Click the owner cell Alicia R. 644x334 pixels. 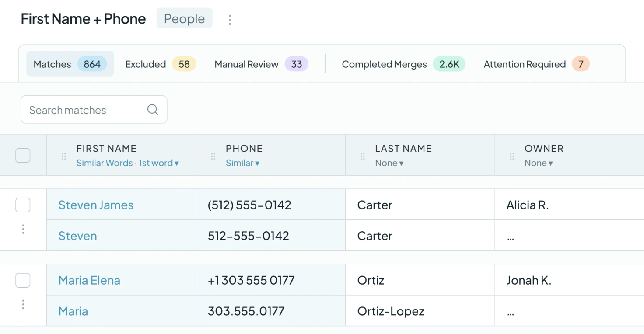[569, 205]
